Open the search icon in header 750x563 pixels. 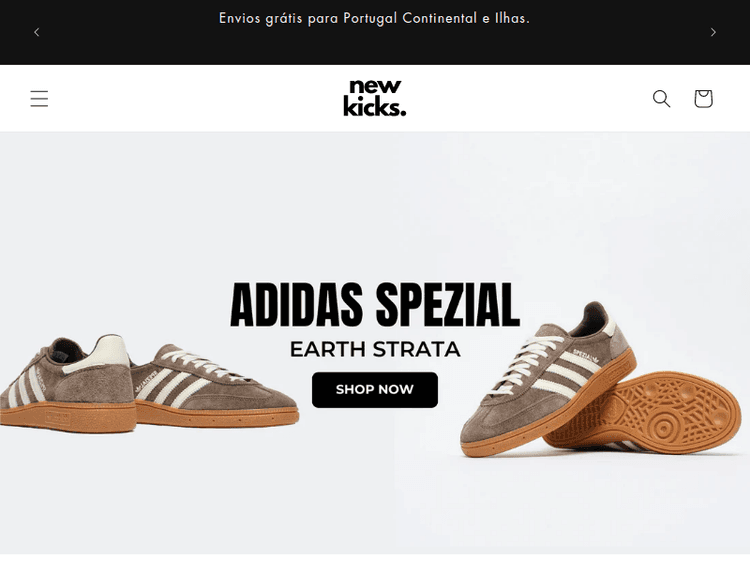(661, 98)
